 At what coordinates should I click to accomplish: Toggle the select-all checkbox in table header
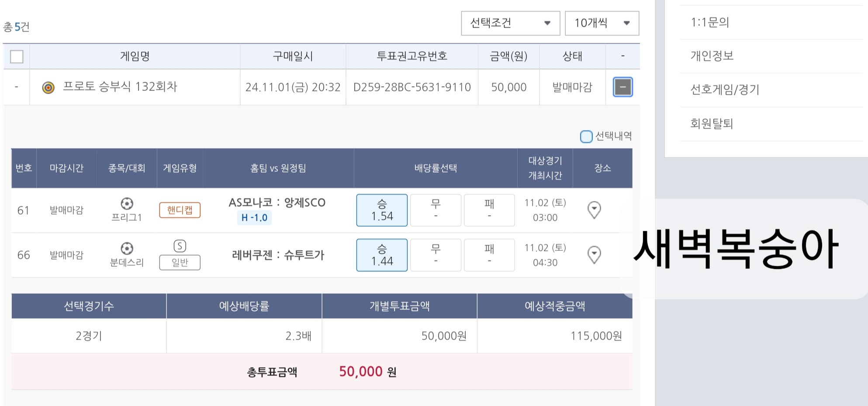(17, 56)
